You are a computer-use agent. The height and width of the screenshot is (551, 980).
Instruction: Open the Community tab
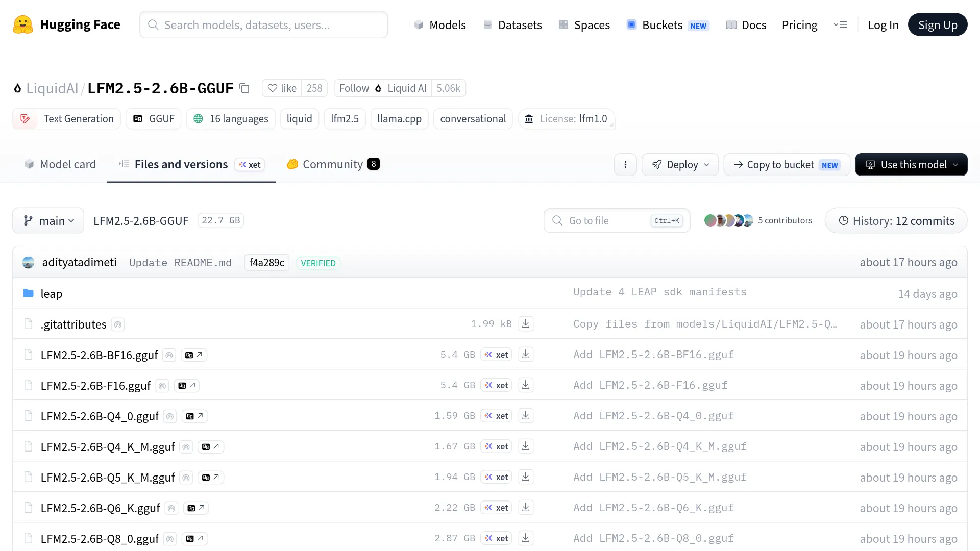(x=333, y=164)
